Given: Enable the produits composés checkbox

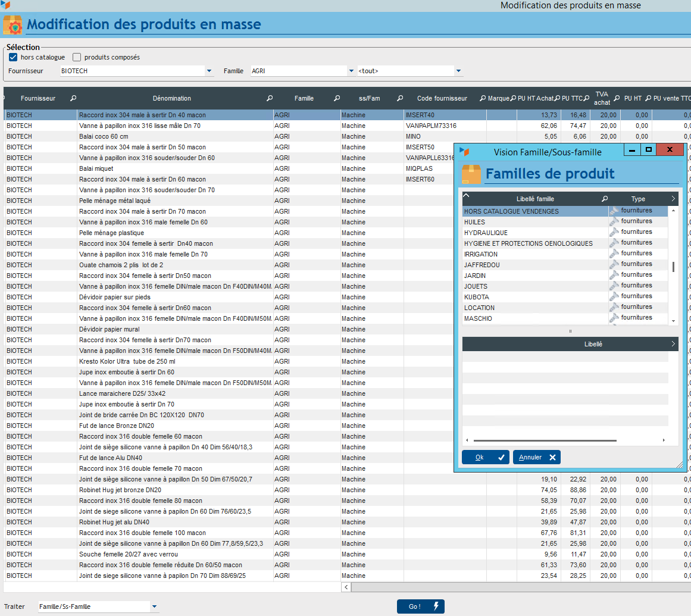Looking at the screenshot, I should coord(77,58).
